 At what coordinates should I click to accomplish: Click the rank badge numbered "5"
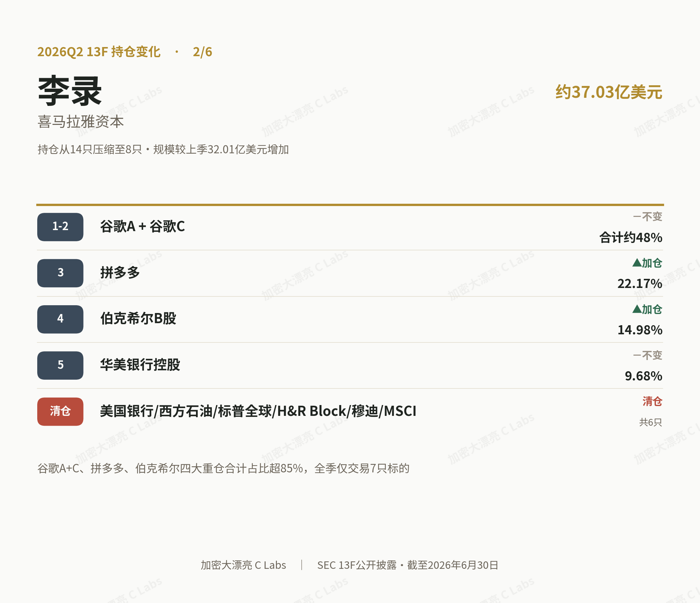click(x=60, y=365)
